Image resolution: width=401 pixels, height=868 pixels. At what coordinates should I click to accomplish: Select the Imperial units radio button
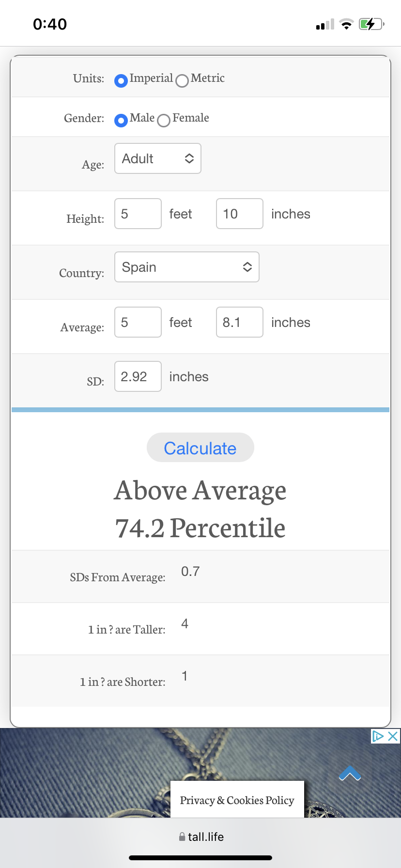(x=121, y=80)
